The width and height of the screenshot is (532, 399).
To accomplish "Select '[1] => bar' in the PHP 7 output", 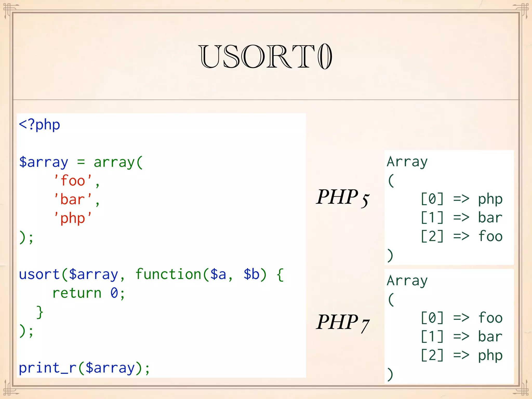I will 462,336.
